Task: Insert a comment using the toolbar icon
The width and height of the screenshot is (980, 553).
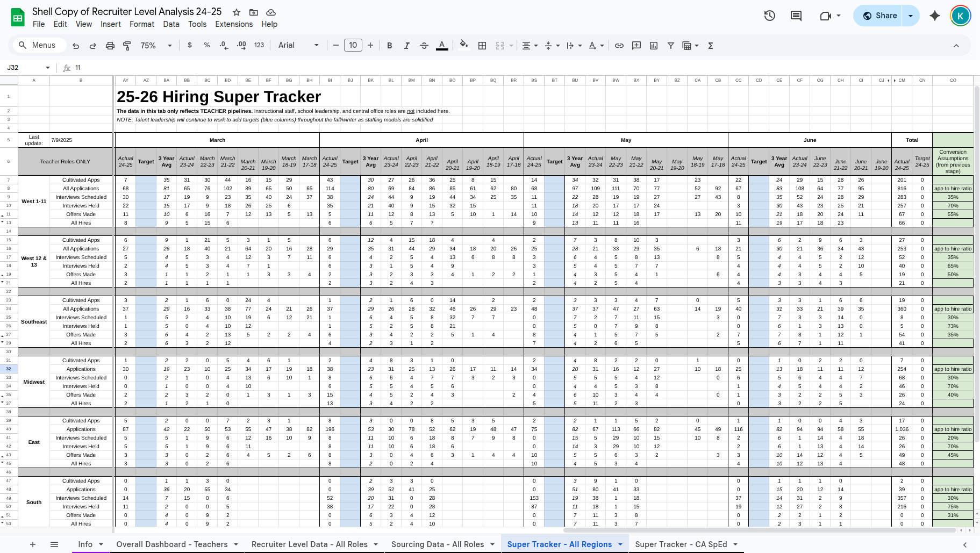Action: click(x=636, y=45)
